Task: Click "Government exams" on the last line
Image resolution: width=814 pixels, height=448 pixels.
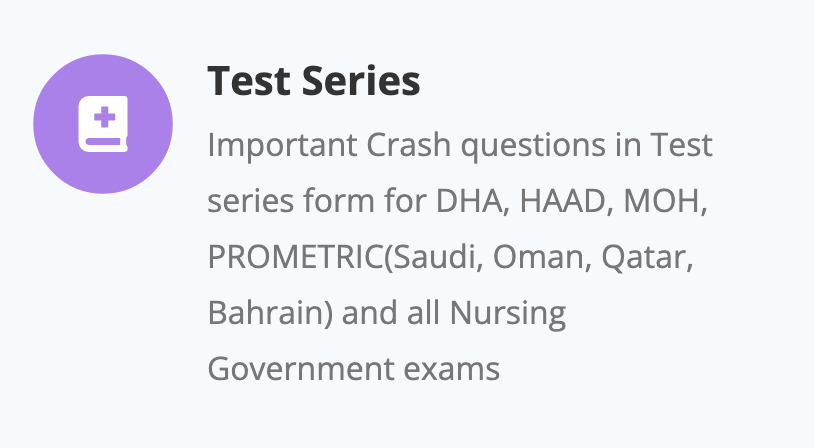Action: click(353, 370)
